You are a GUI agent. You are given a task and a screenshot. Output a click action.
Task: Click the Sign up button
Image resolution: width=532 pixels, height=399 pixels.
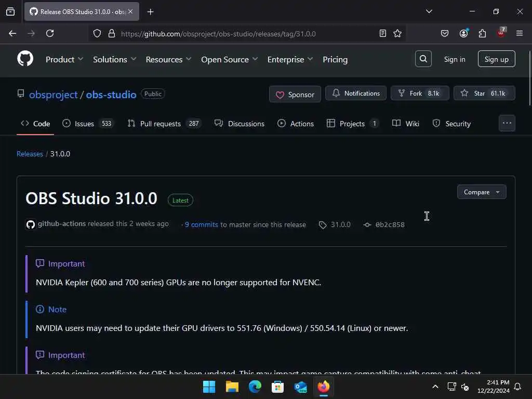coord(496,59)
